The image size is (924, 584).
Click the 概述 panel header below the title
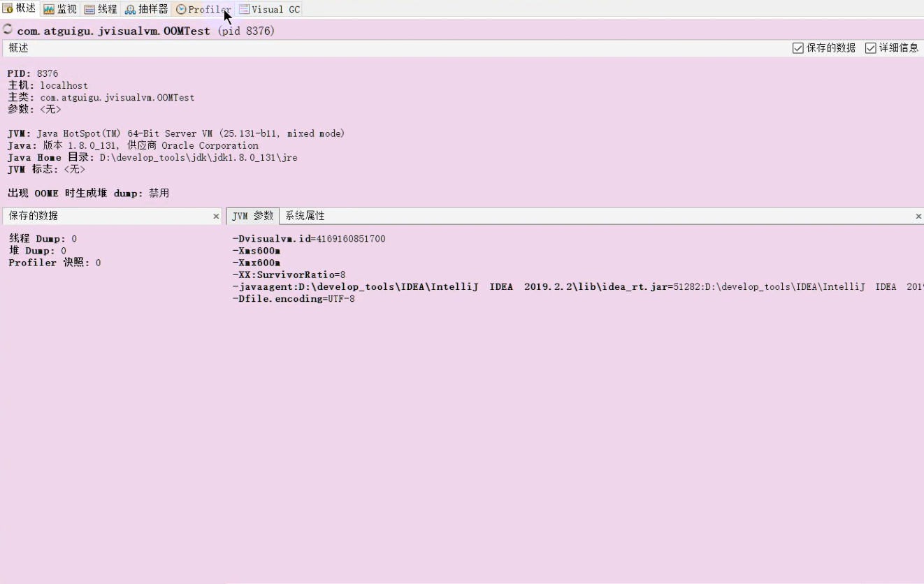tap(18, 48)
